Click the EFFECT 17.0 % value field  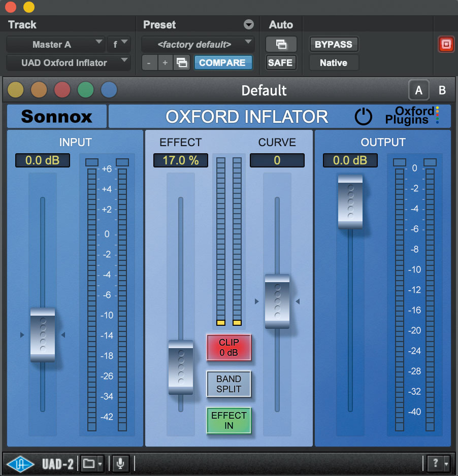[x=181, y=160]
